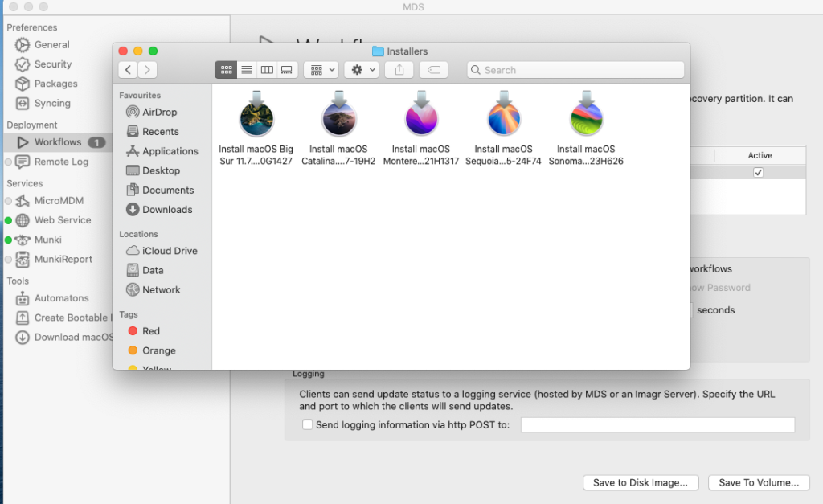Click the Finder edit tags button

point(433,70)
